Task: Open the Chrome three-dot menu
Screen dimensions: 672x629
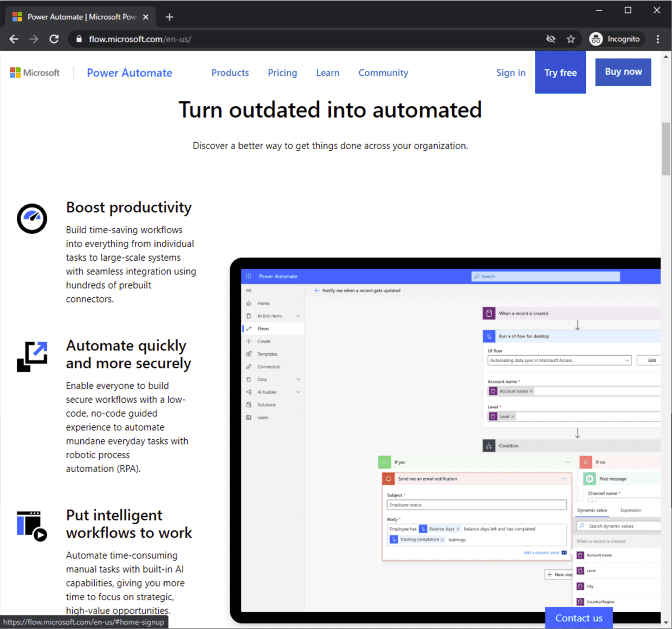Action: pyautogui.click(x=658, y=39)
